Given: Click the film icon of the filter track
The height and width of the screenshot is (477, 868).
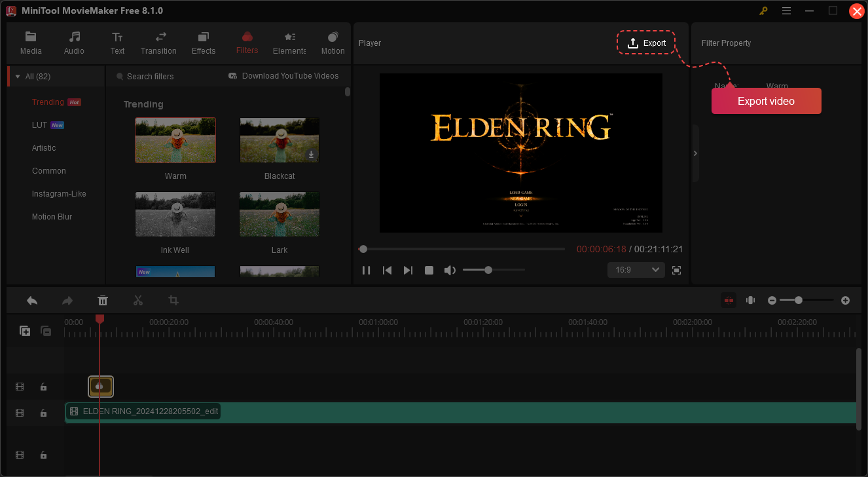Looking at the screenshot, I should click(x=20, y=387).
